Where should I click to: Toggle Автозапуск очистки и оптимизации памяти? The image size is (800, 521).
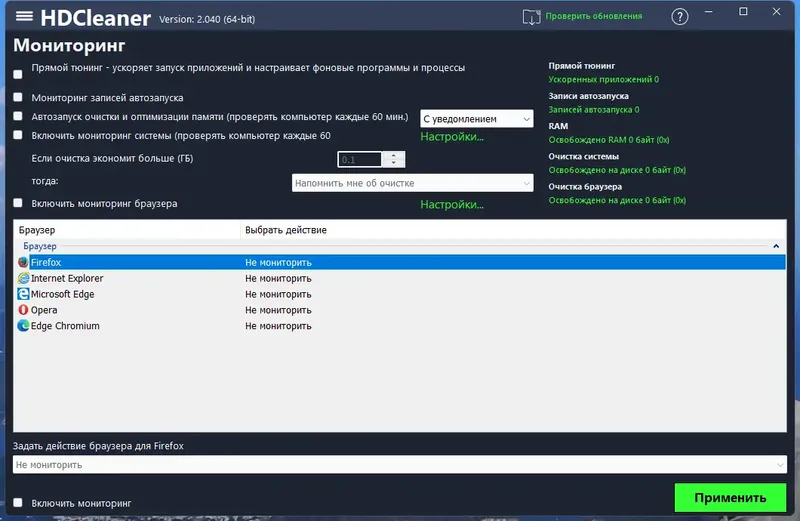[18, 116]
